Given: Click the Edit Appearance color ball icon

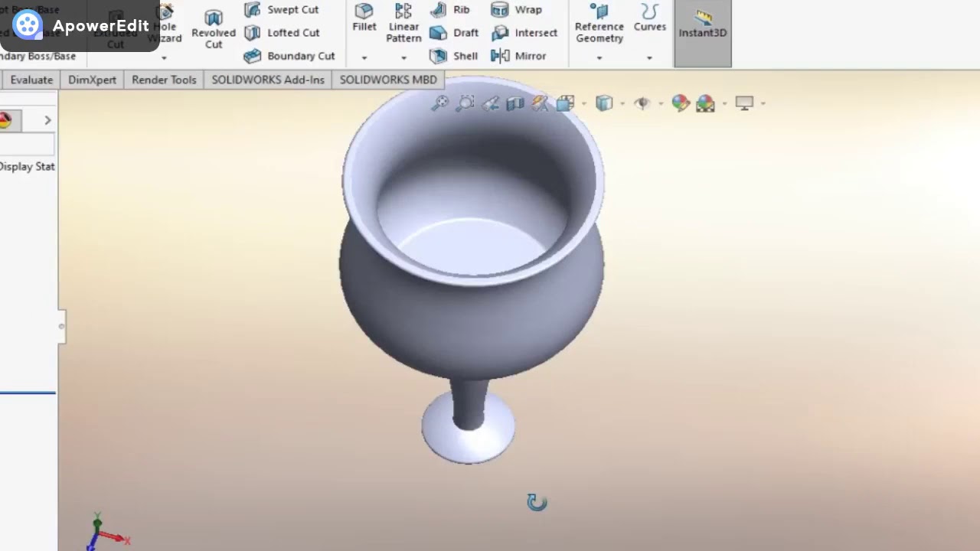Looking at the screenshot, I should coord(680,103).
